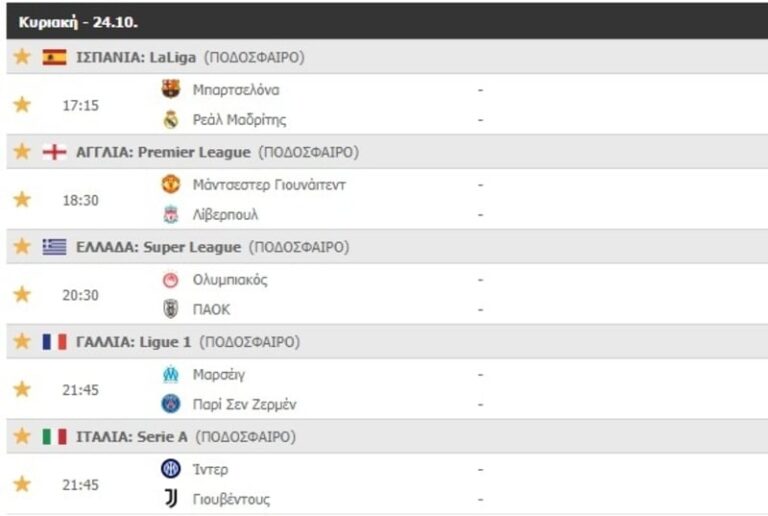Image resolution: width=768 pixels, height=516 pixels.
Task: Click the Μαρσέιγ team name
Action: tap(219, 374)
